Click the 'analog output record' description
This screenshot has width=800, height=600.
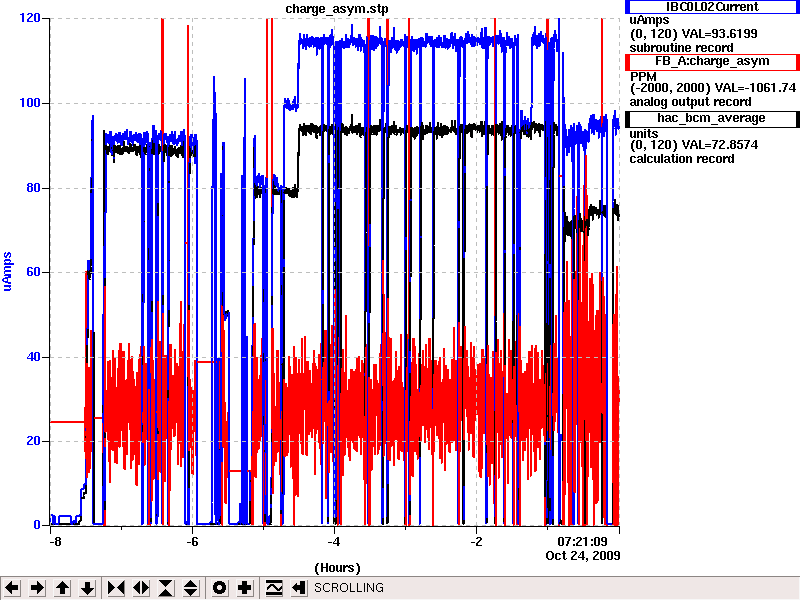(x=690, y=102)
